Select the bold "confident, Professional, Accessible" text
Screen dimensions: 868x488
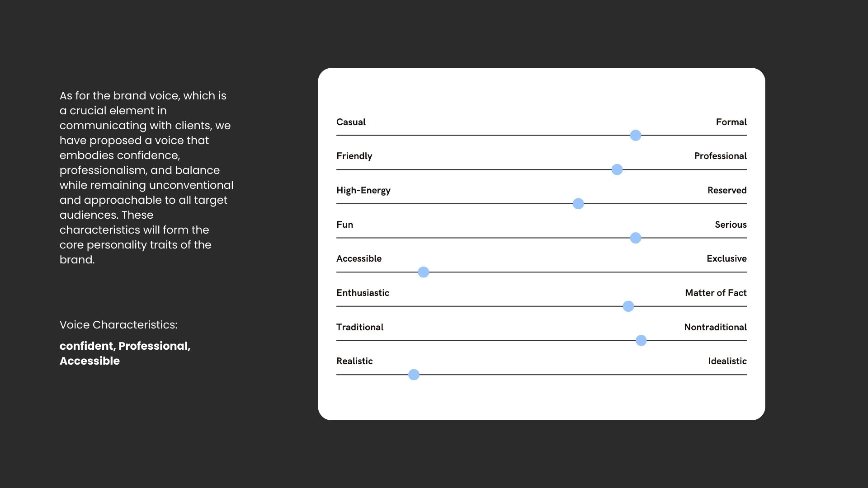125,353
